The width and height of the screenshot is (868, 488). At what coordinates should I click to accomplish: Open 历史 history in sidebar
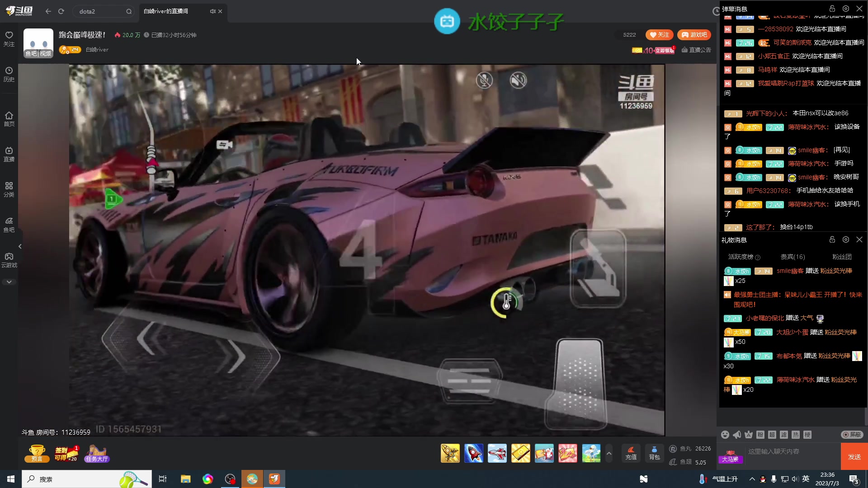(x=9, y=75)
